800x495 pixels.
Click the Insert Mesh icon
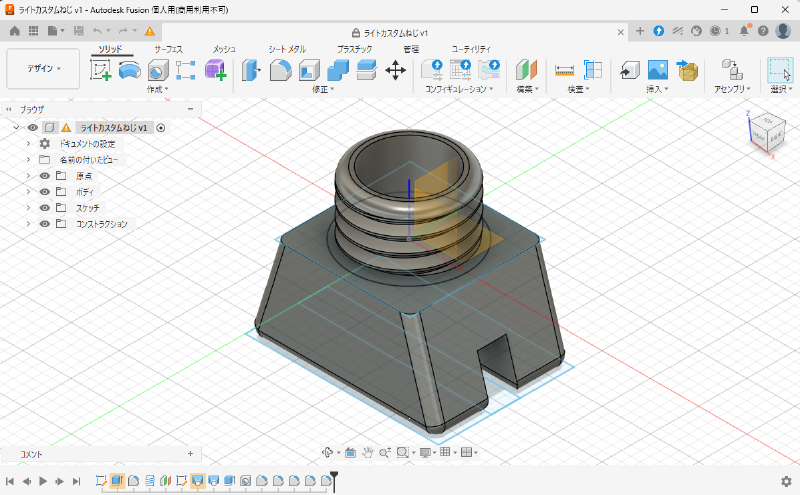point(687,70)
